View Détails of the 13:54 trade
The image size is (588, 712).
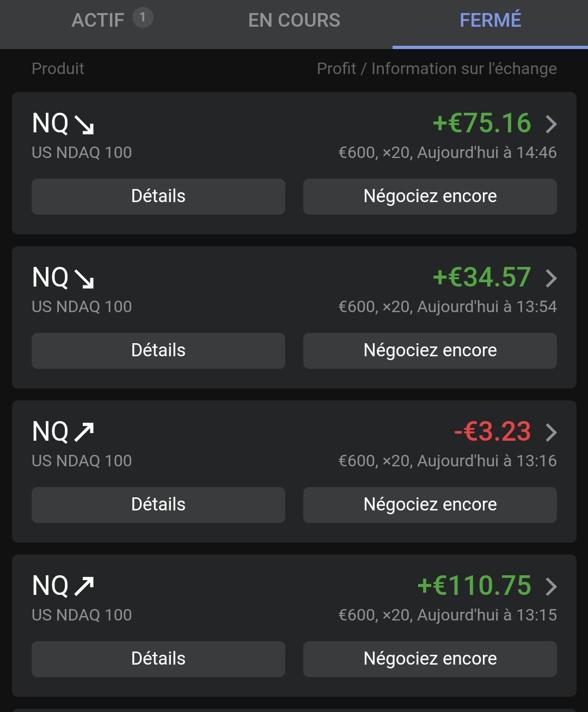[x=158, y=350]
